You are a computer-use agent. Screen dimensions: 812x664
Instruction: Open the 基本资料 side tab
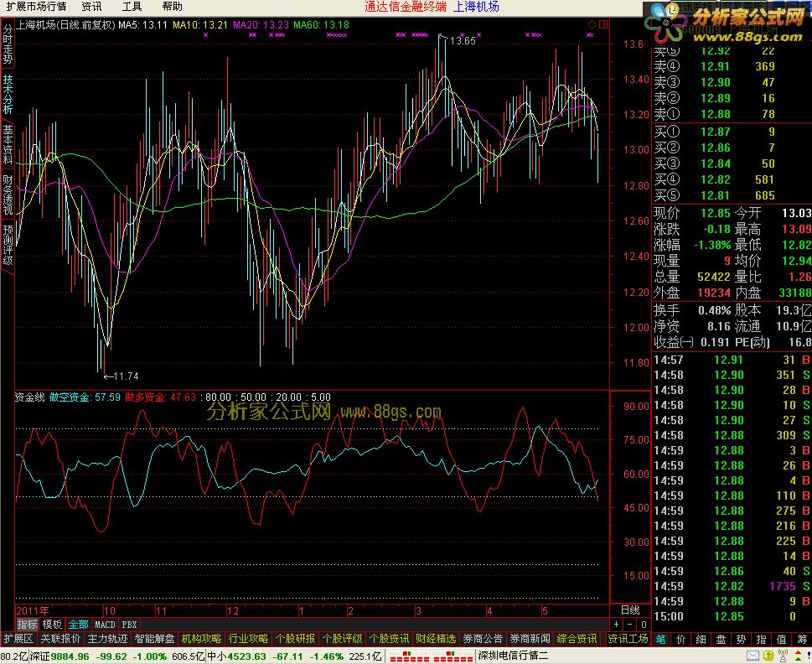[8, 144]
